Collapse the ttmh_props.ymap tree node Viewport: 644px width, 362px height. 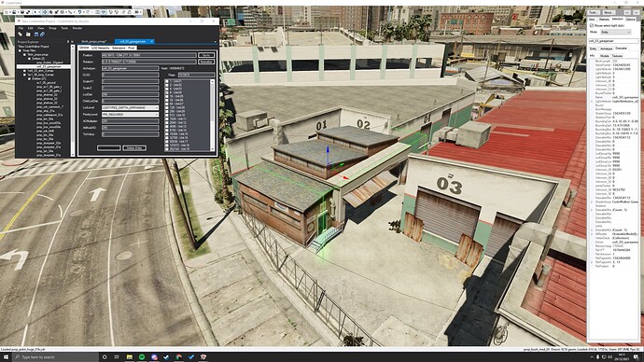click(24, 55)
